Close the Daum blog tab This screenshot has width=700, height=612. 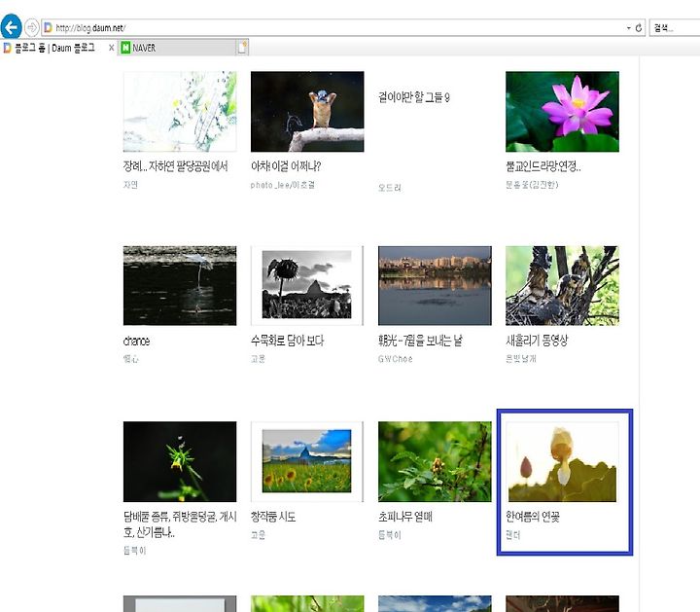pyautogui.click(x=111, y=48)
